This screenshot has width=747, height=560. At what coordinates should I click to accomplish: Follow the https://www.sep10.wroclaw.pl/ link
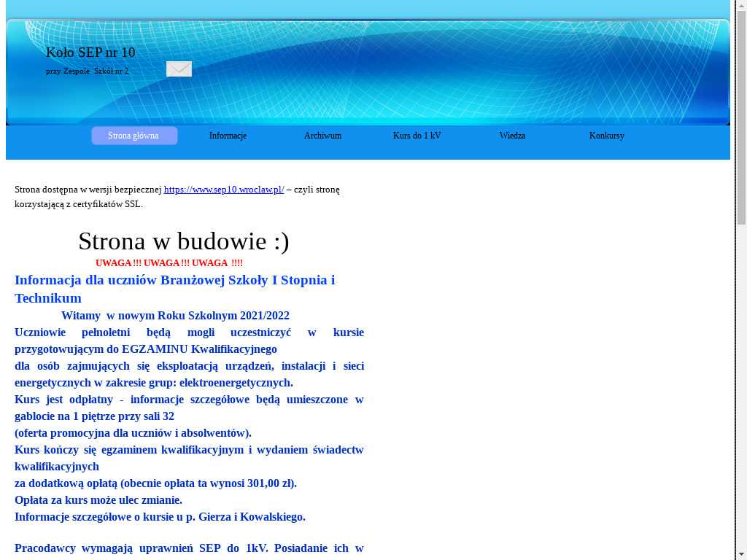223,190
